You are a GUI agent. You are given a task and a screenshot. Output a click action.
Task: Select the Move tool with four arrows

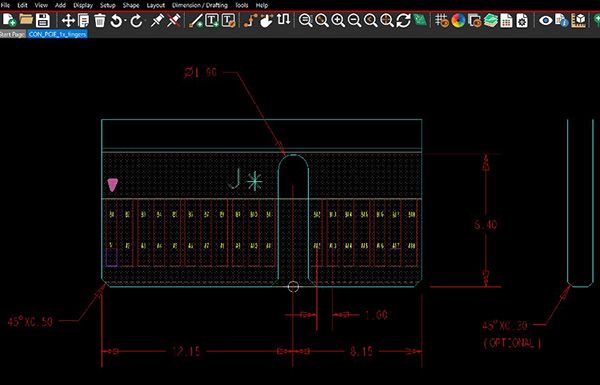(x=68, y=20)
